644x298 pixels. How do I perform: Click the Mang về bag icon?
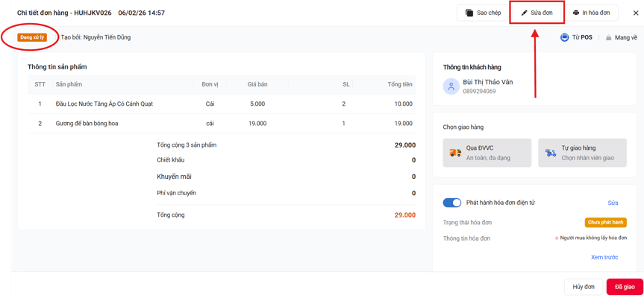coord(609,38)
